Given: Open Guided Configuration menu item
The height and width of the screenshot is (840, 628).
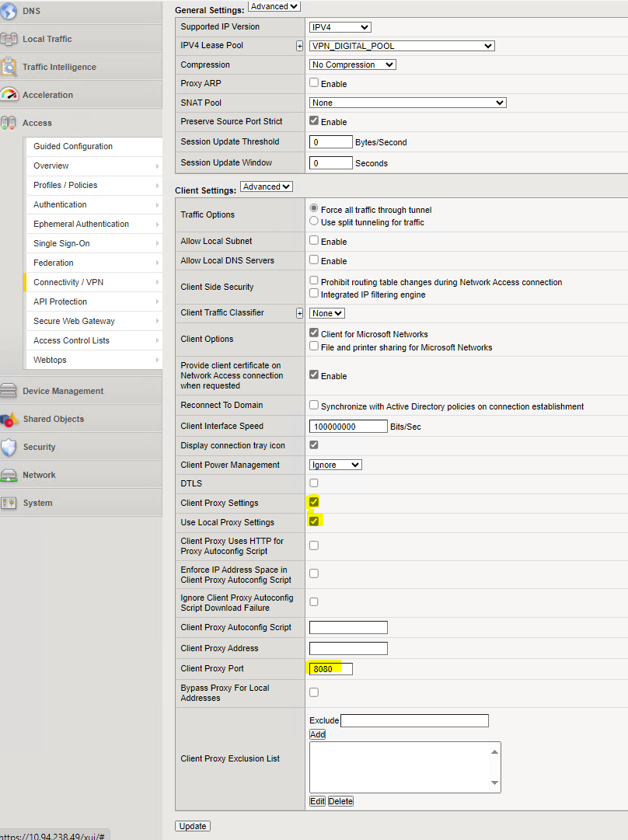Looking at the screenshot, I should 94,146.
